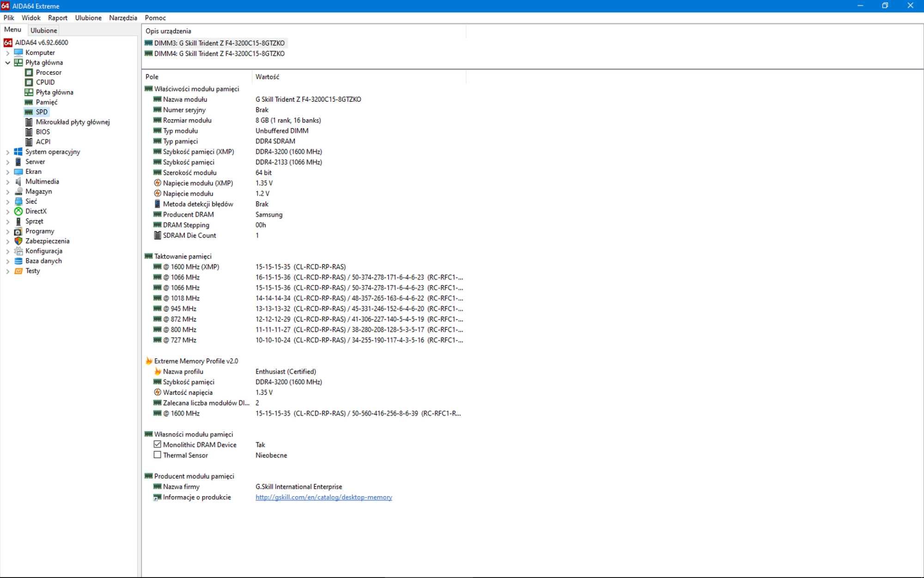
Task: Expand the DirectX tree node
Action: point(7,212)
